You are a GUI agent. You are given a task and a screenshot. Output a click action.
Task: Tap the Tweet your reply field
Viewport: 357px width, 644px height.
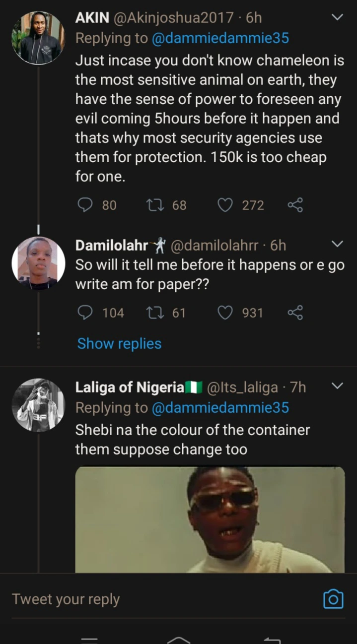click(x=149, y=599)
